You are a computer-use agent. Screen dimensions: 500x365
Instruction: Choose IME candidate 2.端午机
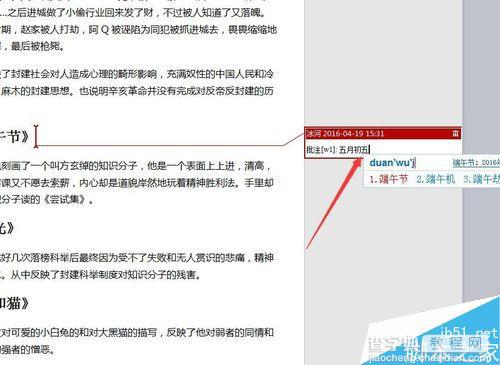(435, 179)
